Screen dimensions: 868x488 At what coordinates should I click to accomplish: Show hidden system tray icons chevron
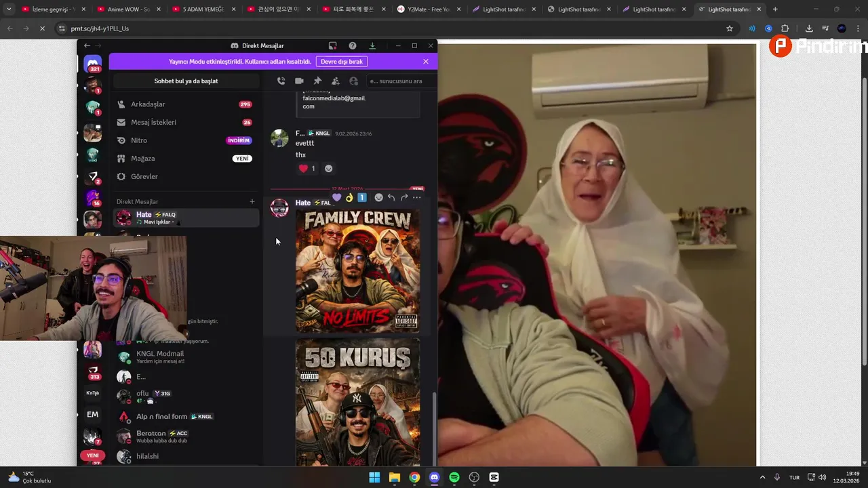762,477
